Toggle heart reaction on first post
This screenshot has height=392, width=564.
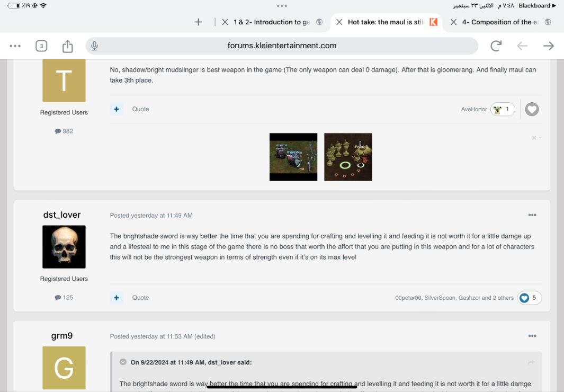click(x=532, y=109)
